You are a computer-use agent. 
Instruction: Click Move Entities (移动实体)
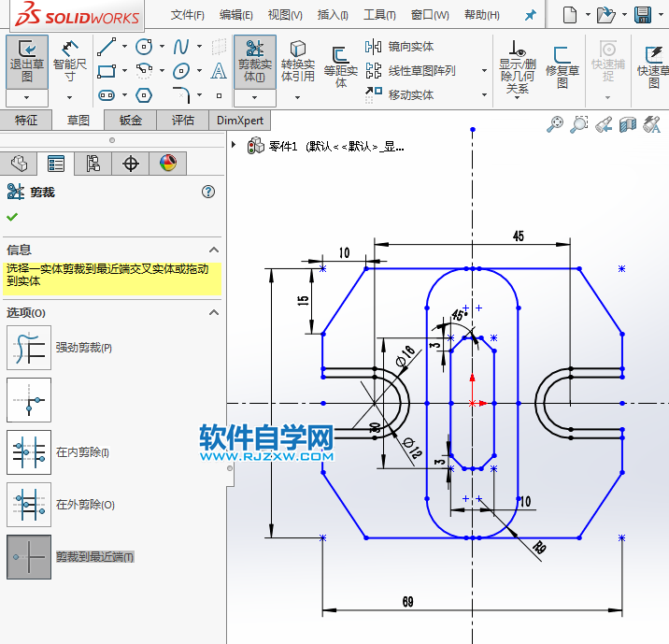point(399,94)
